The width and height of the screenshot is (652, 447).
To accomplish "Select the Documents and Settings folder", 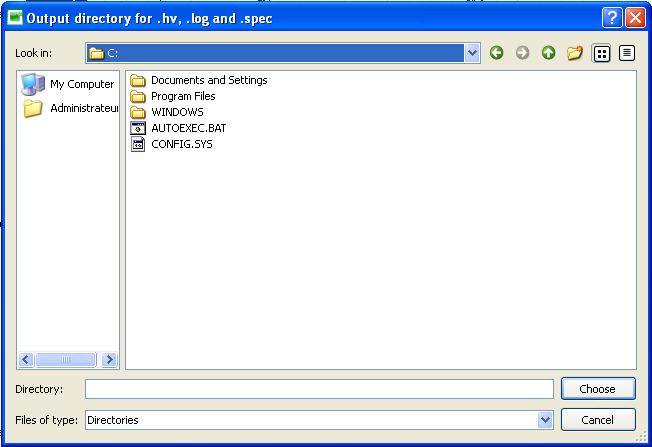I will coord(208,80).
